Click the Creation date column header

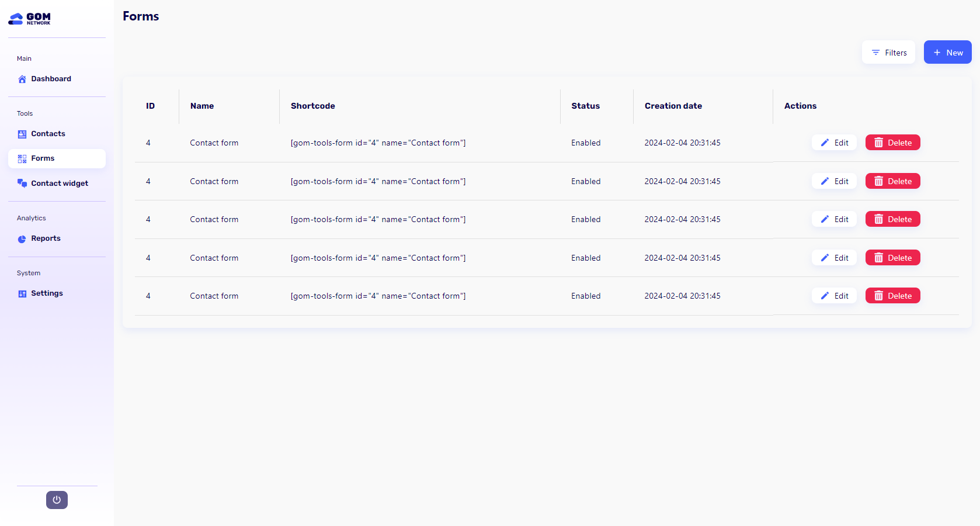pyautogui.click(x=673, y=106)
